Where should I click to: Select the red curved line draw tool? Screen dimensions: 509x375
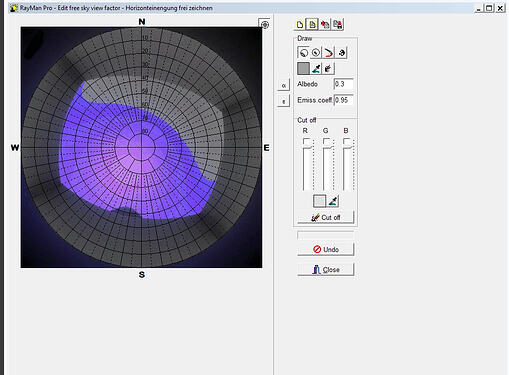328,53
